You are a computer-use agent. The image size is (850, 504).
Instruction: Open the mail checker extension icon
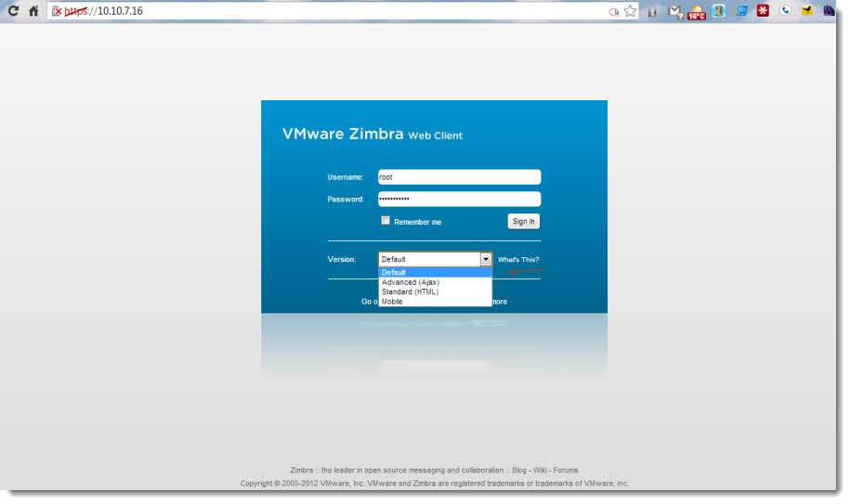coord(674,11)
